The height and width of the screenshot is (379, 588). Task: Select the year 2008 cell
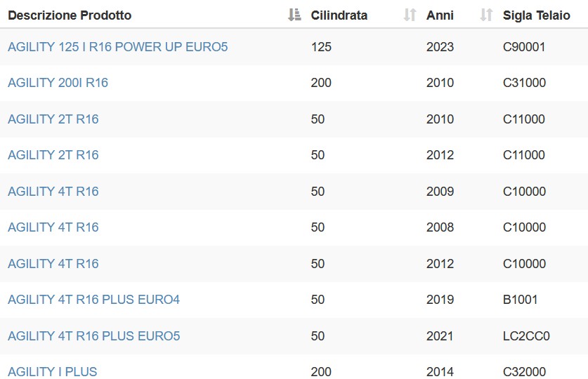440,227
